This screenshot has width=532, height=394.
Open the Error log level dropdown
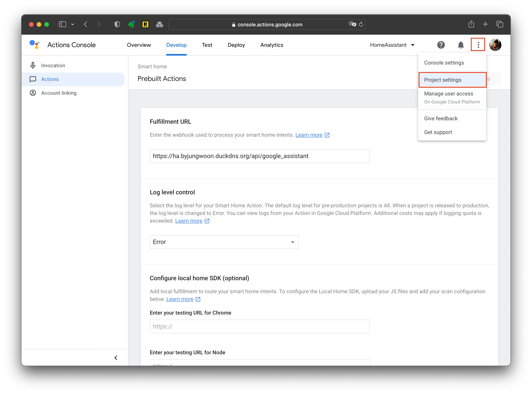tap(224, 242)
